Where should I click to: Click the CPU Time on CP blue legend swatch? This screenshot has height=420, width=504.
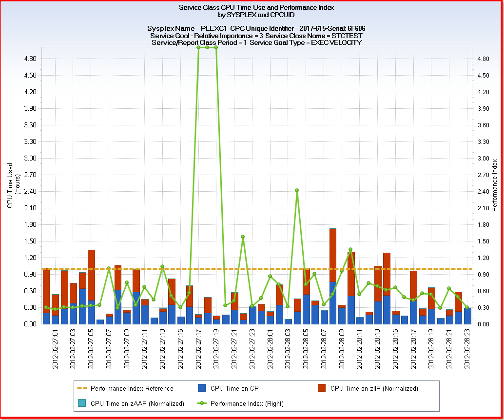[202, 388]
